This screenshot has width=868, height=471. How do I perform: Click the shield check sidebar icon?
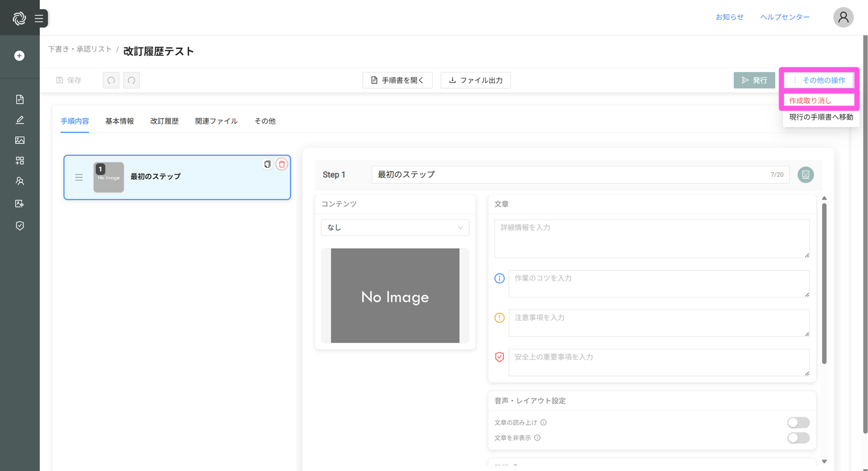[x=20, y=226]
